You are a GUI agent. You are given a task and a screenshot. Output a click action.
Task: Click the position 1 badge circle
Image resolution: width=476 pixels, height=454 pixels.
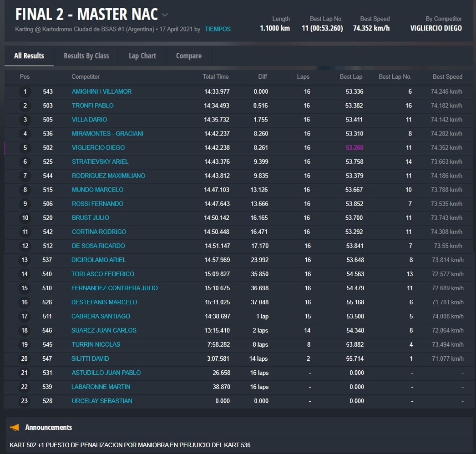(25, 92)
